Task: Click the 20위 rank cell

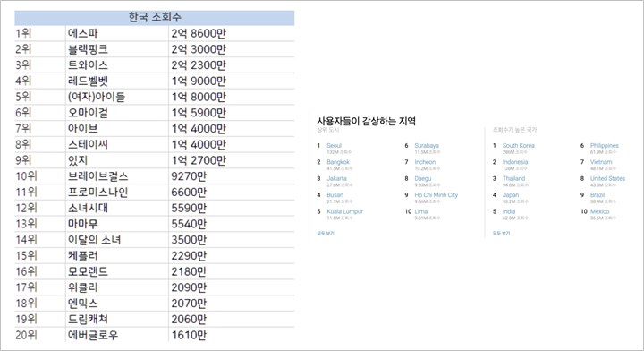Action: click(x=40, y=335)
